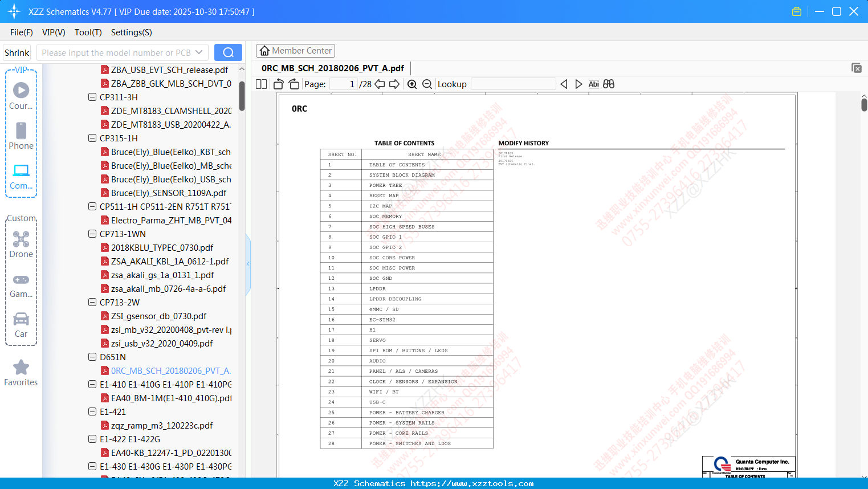
Task: Select the Phone category icon
Action: pos(21,136)
